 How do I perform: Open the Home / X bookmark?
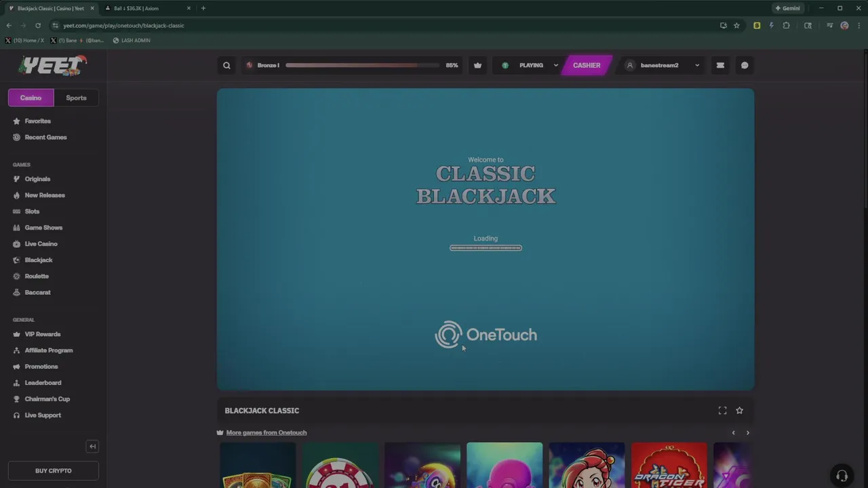click(24, 41)
